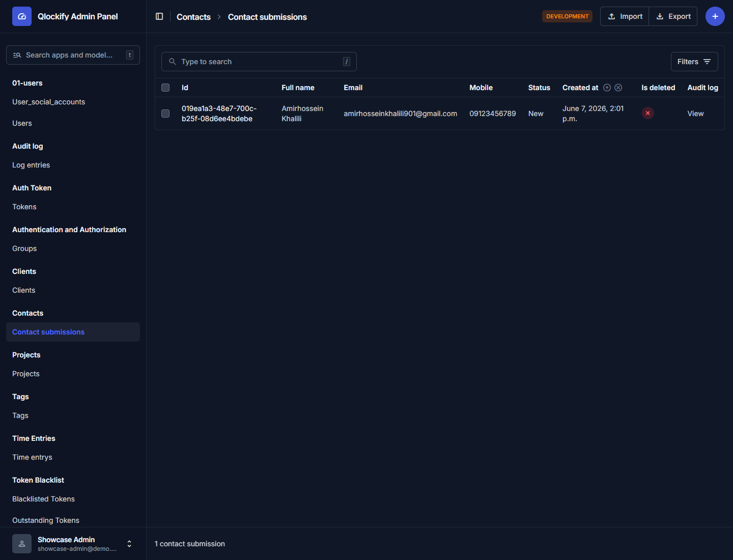Click the Contact submissions breadcrumb title

click(267, 17)
